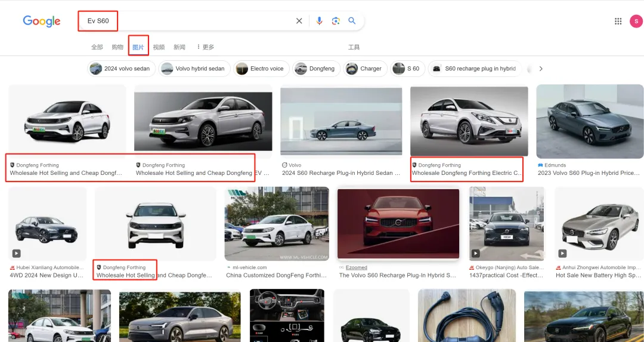This screenshot has height=342, width=644.
Task: Expand the 更多 menu
Action: (x=205, y=47)
